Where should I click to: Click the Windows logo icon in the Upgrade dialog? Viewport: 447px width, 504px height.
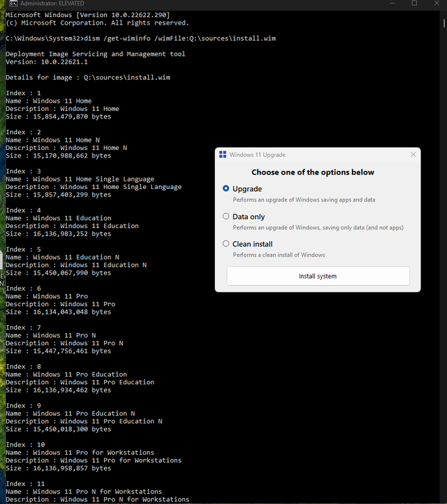coord(223,154)
